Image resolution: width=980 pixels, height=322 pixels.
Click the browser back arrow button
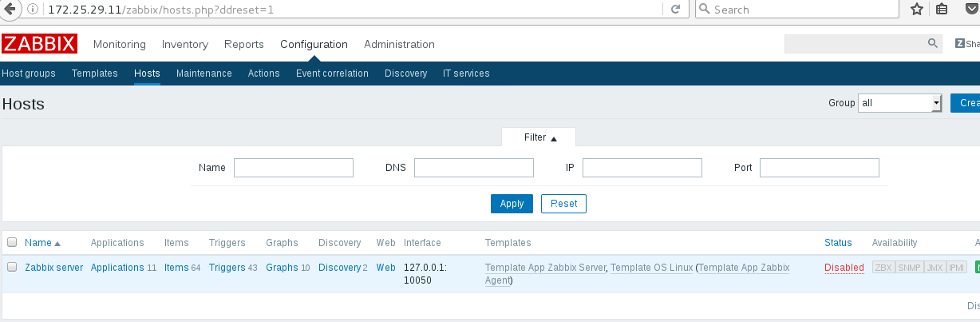click(10, 10)
